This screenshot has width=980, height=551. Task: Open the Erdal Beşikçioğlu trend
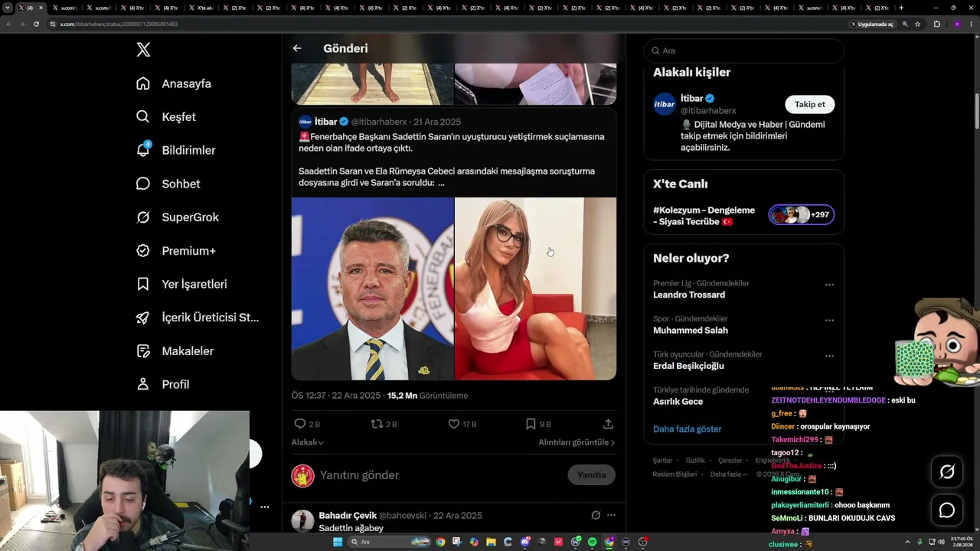[x=688, y=366]
